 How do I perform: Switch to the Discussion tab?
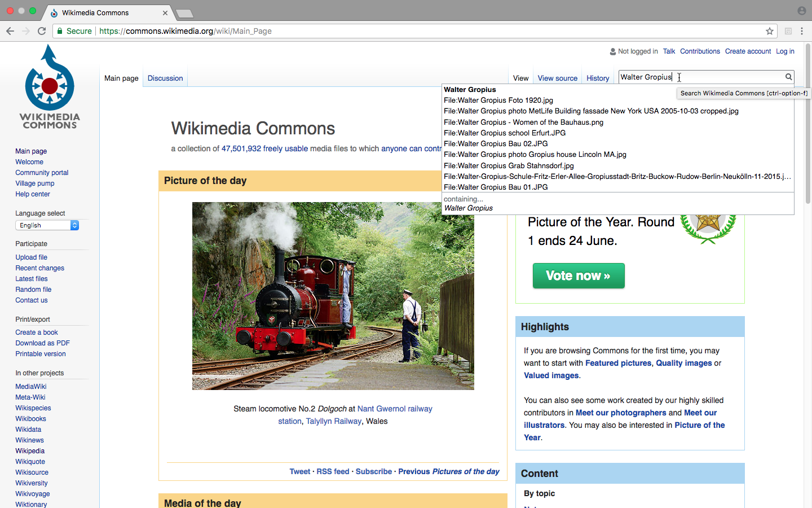(165, 78)
